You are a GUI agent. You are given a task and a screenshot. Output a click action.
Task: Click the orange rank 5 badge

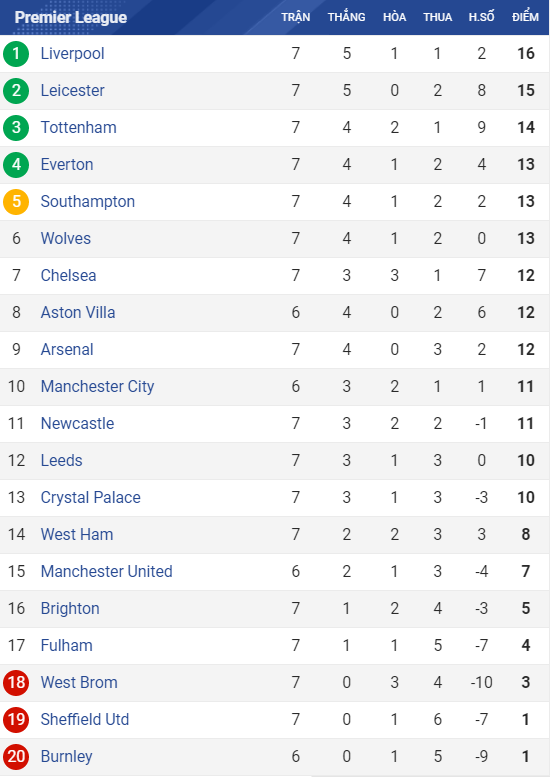click(16, 202)
